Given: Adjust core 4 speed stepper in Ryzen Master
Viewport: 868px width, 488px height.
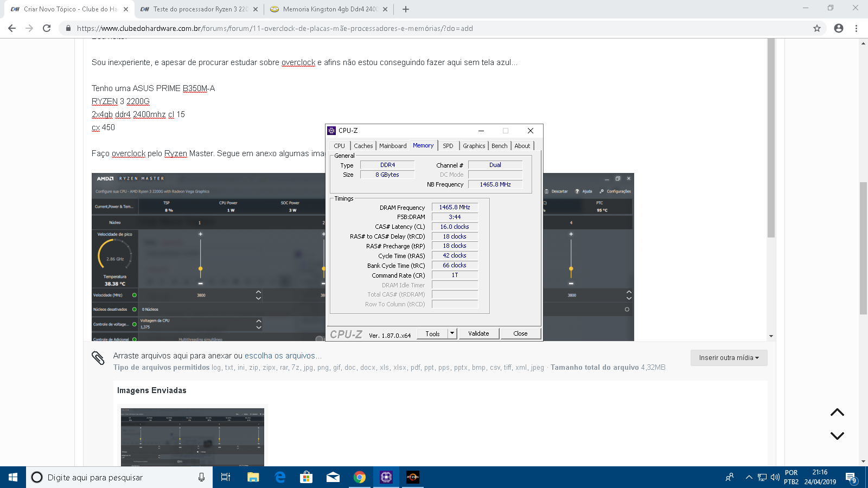Looking at the screenshot, I should (x=629, y=295).
